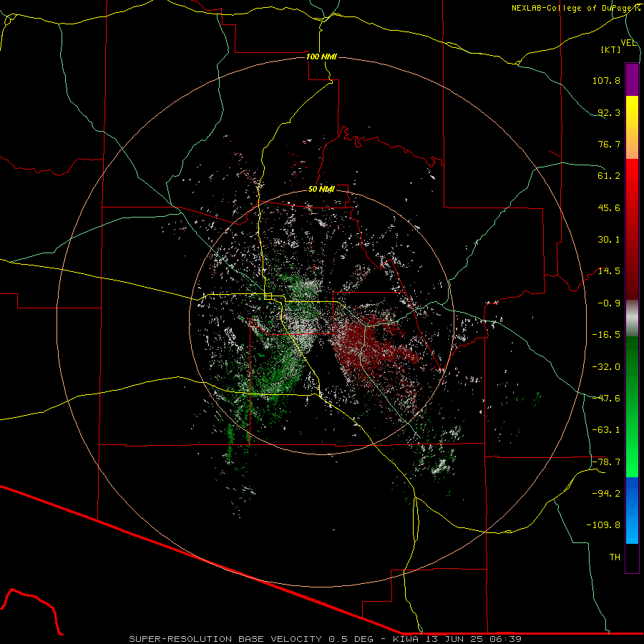The width and height of the screenshot is (644, 644).
Task: Click the [KT] units label
Action: 611,49
